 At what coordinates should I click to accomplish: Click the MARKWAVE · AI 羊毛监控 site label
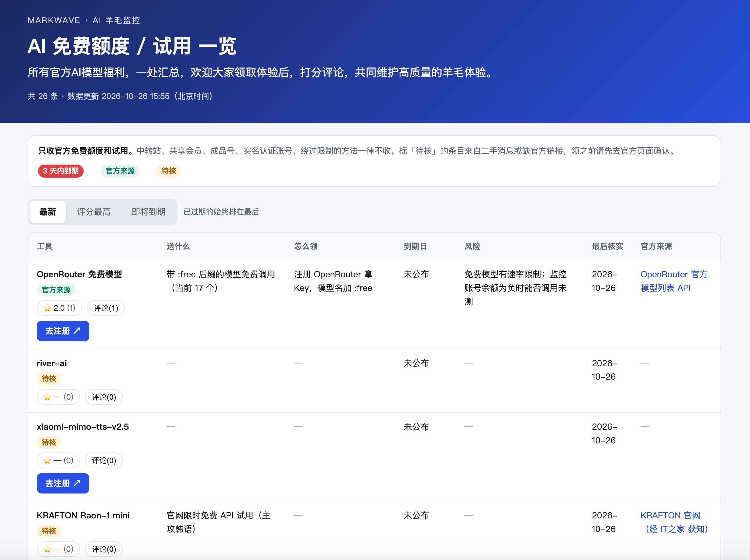point(84,20)
